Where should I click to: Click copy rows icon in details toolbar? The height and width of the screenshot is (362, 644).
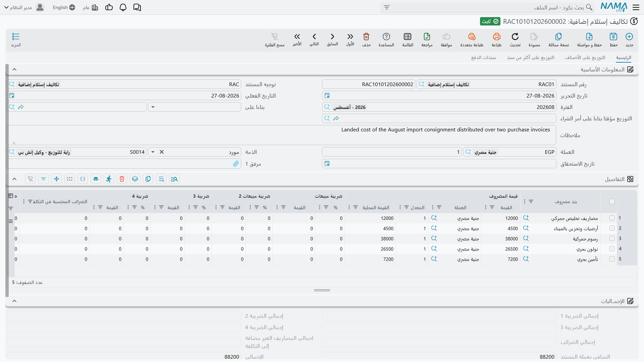pos(148,179)
